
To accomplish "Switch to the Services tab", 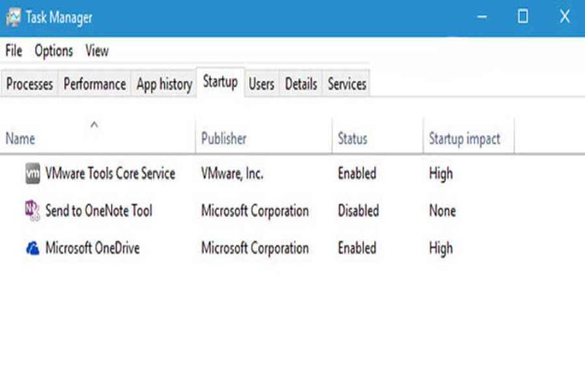I will 347,83.
